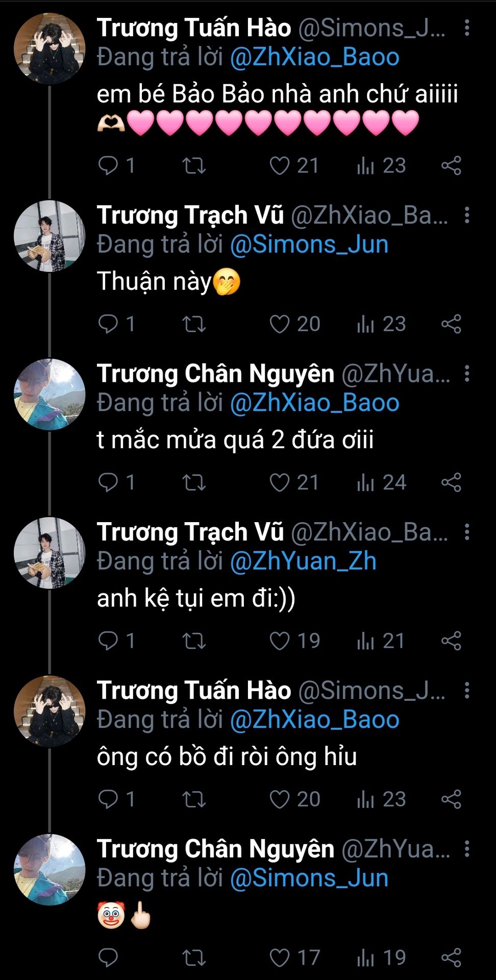
Task: Retweet the 'Thuận này' tweet
Action: point(194,324)
